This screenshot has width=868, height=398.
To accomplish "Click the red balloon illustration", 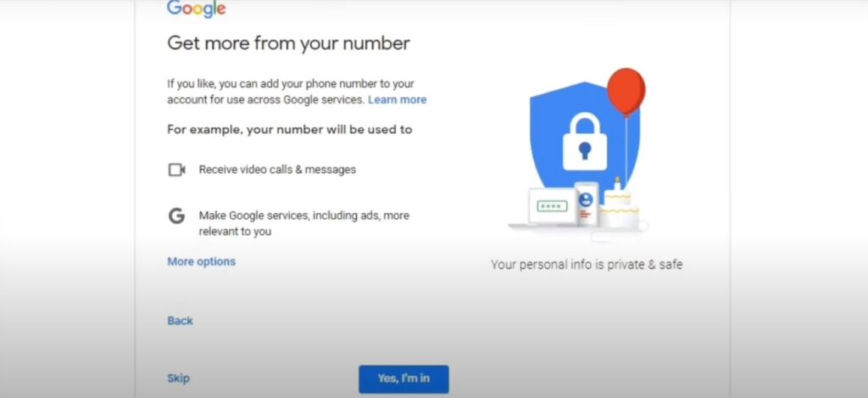I will (626, 92).
